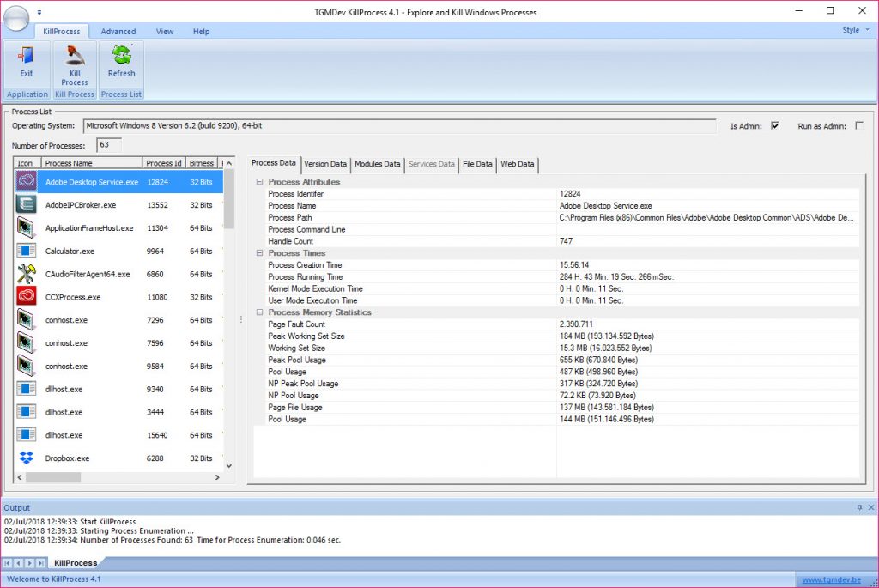879x588 pixels.
Task: Open the quick access toolbar arrow
Action: click(x=39, y=12)
